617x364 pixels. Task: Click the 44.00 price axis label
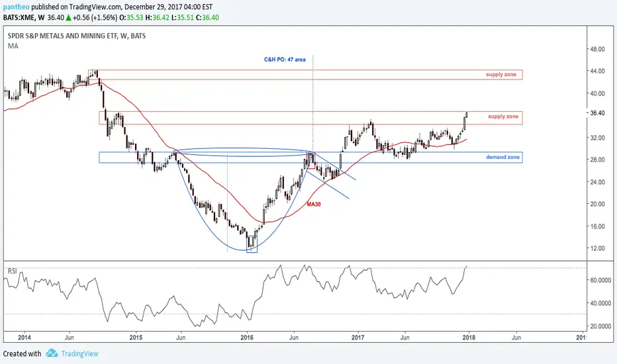pyautogui.click(x=597, y=71)
